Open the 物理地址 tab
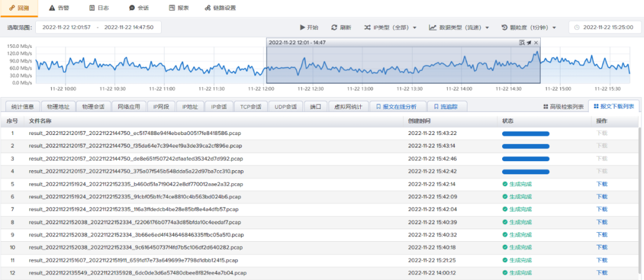 coord(58,106)
